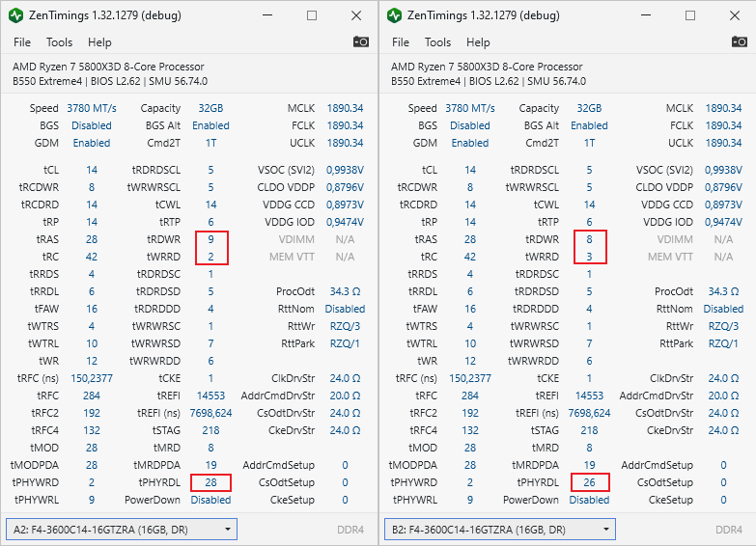Click the camera screenshot icon in left window

[x=361, y=41]
